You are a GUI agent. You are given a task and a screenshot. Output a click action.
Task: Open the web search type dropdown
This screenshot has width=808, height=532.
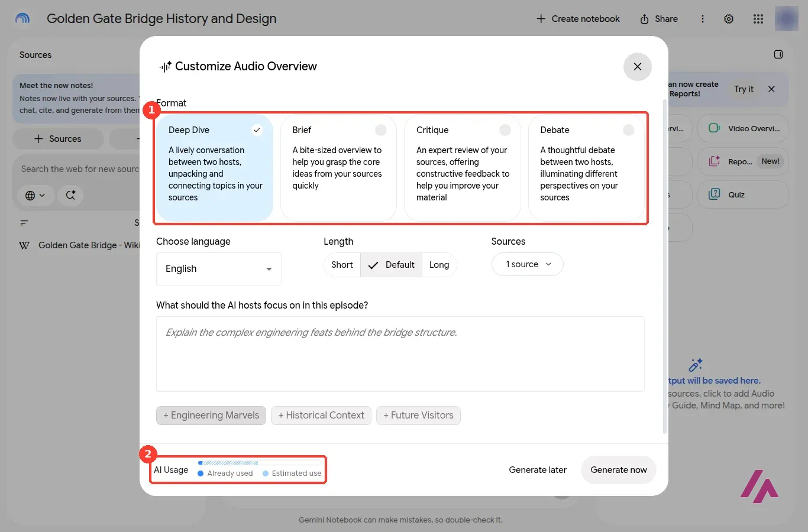[x=35, y=195]
